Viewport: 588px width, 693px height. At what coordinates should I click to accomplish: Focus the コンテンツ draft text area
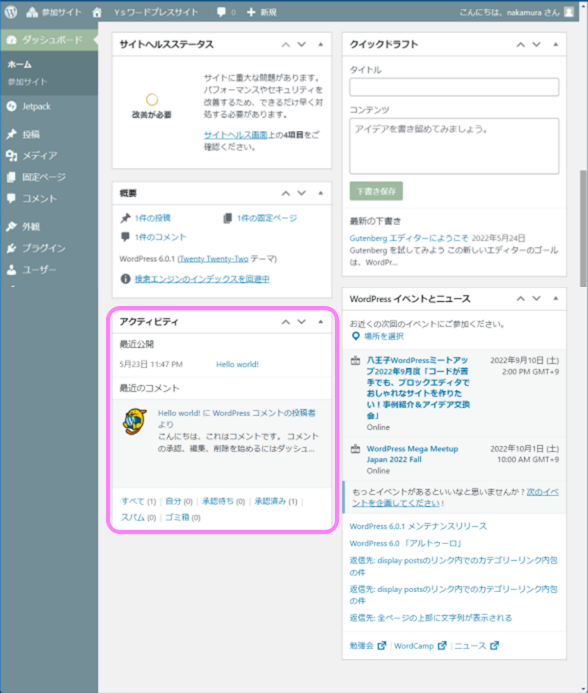coord(454,146)
